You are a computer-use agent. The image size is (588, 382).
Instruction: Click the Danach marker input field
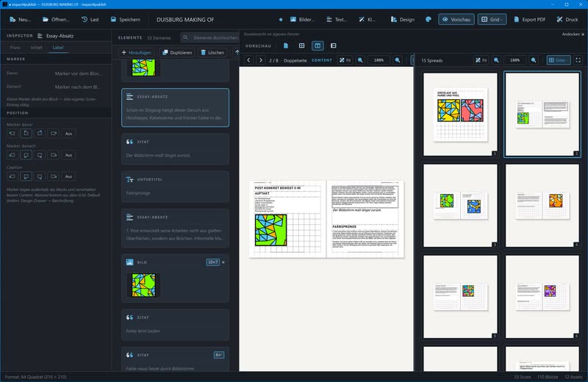click(78, 87)
